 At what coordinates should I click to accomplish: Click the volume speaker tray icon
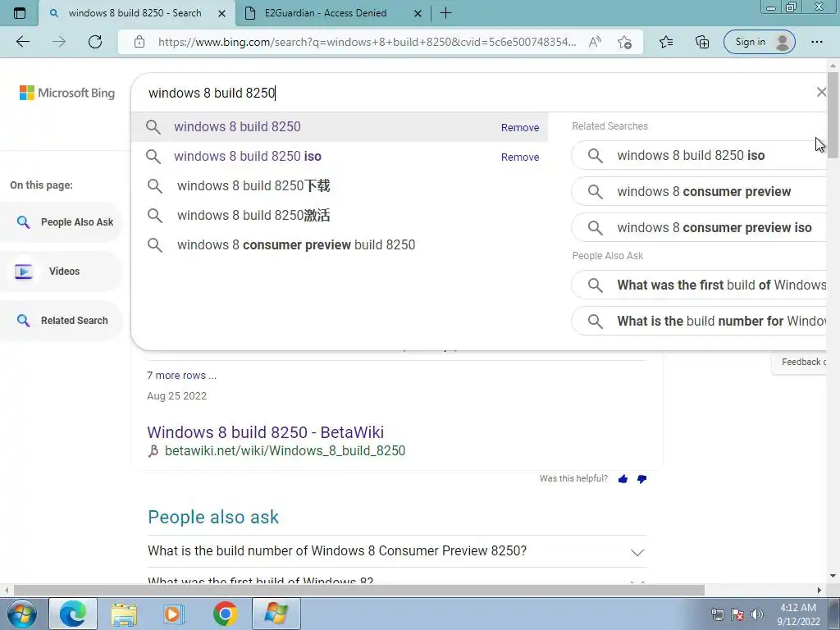tap(756, 614)
